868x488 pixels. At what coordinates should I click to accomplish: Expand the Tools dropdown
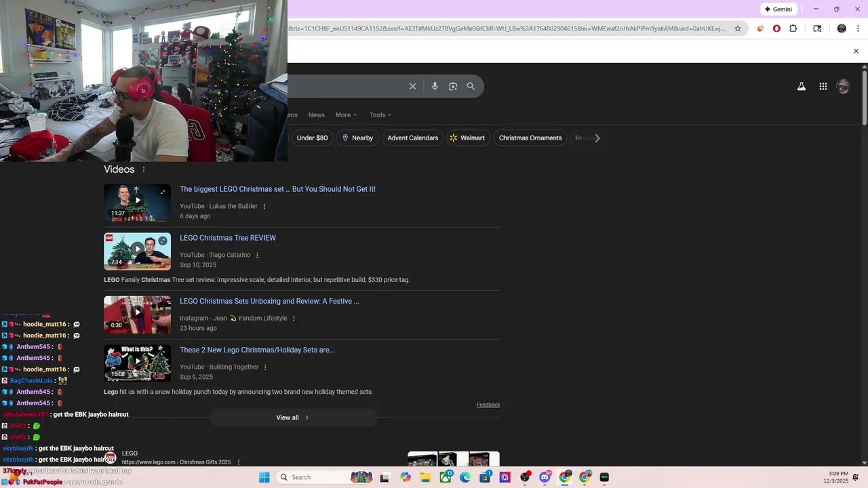click(380, 115)
